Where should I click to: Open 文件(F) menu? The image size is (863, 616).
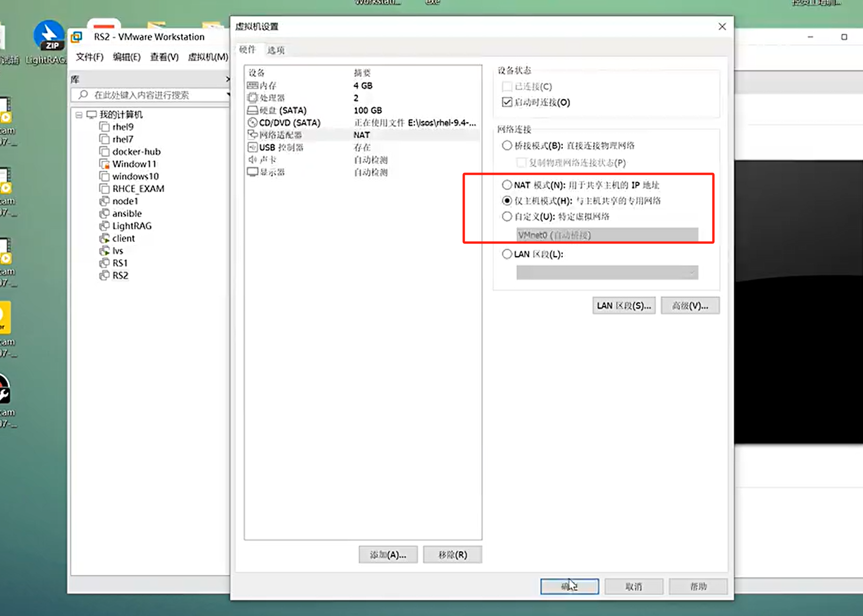(89, 57)
